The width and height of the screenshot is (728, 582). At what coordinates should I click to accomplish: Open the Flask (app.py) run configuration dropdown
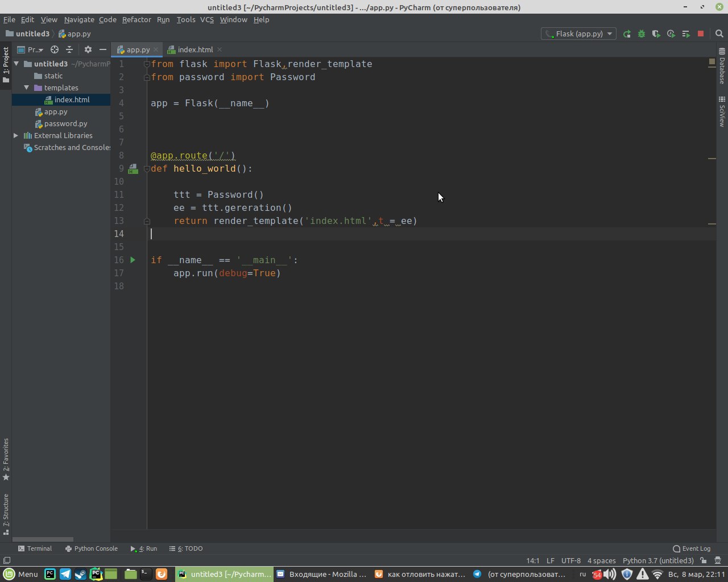point(578,34)
